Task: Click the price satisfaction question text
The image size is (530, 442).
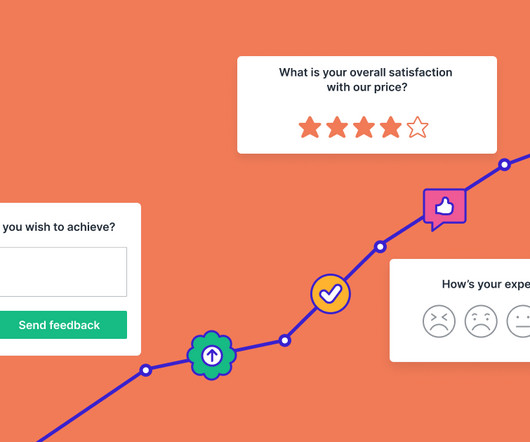Action: click(366, 80)
